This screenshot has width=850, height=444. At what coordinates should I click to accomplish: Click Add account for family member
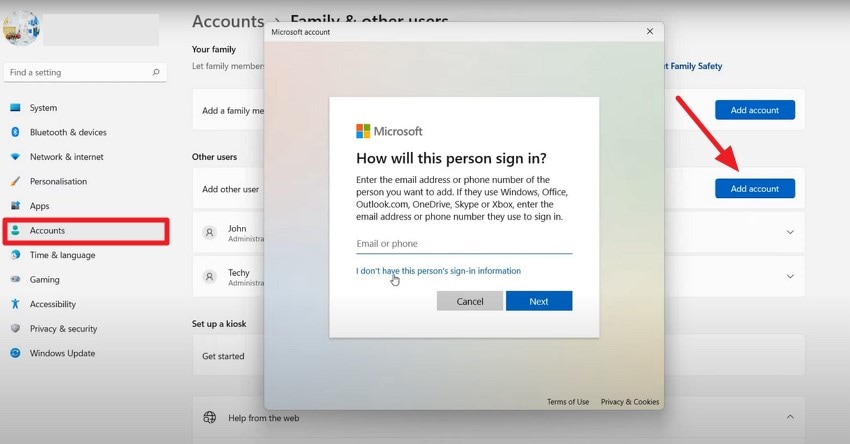755,110
